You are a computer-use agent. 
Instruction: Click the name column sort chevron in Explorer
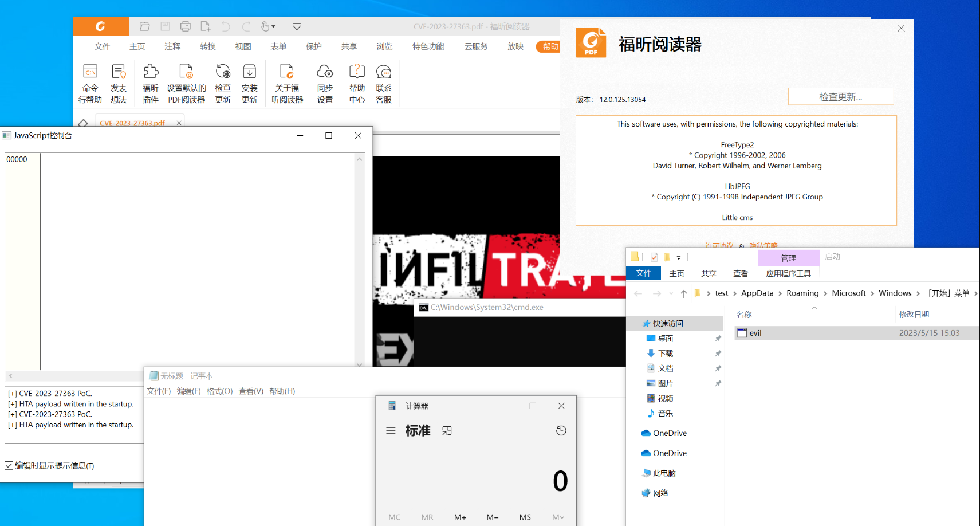(x=814, y=308)
